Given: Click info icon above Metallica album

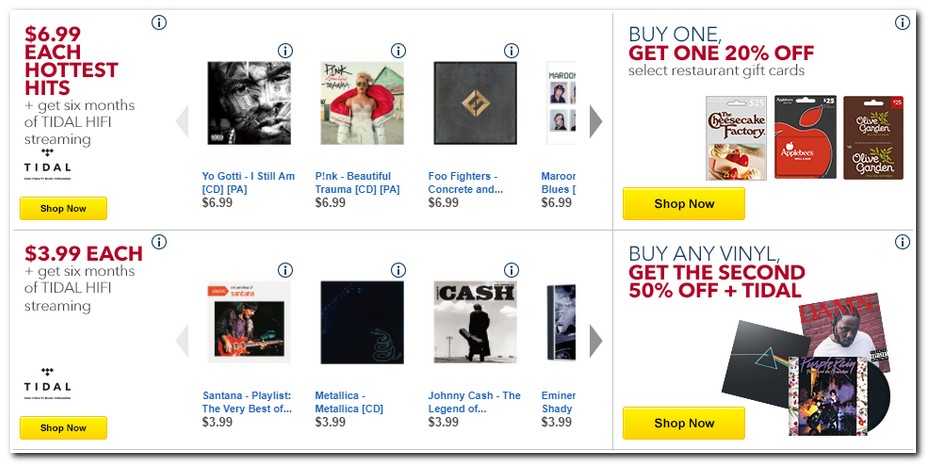Looking at the screenshot, I should pyautogui.click(x=398, y=270).
